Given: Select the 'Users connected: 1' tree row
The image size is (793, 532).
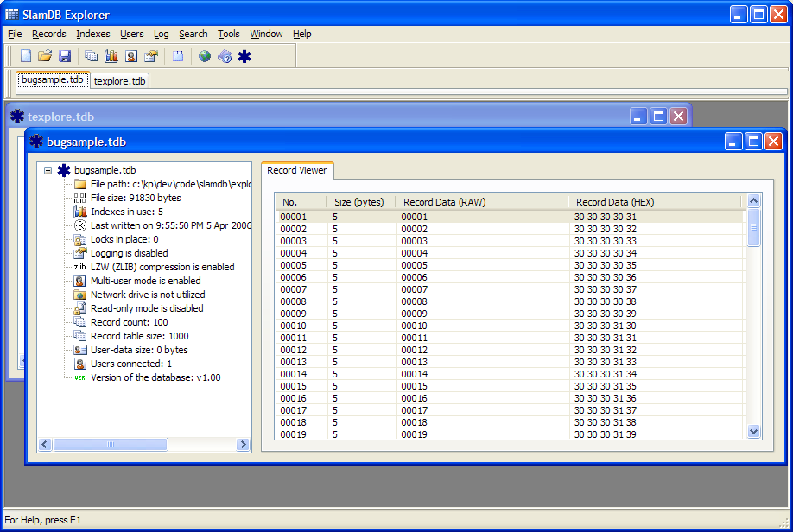Looking at the screenshot, I should click(131, 364).
